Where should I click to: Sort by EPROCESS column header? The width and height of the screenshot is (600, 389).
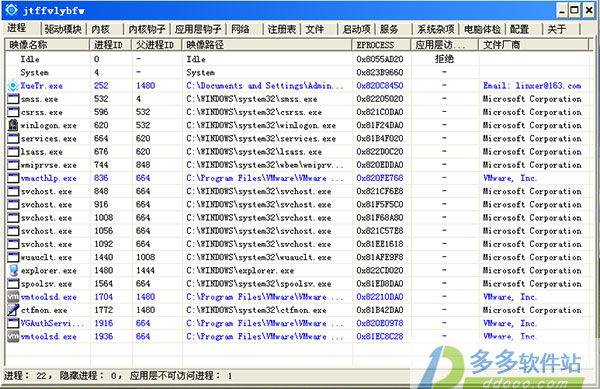point(381,45)
